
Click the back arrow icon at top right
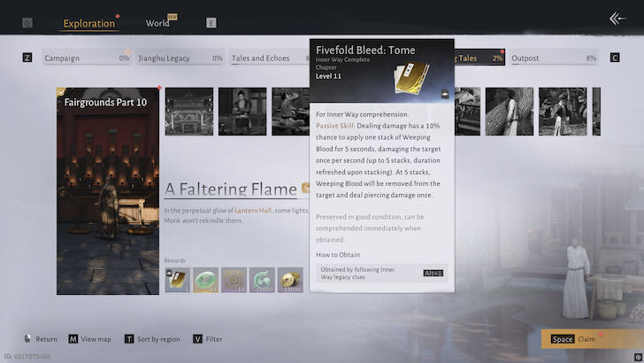[617, 19]
